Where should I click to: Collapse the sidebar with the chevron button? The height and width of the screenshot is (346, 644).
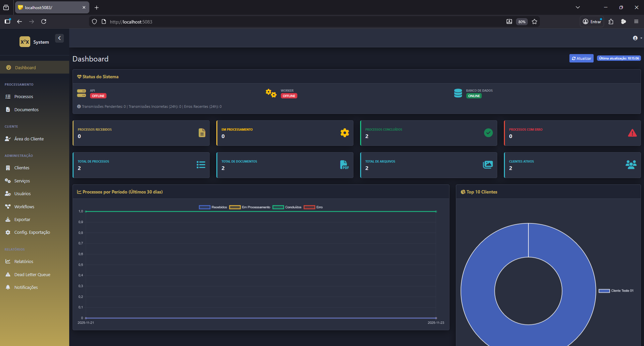click(x=59, y=38)
